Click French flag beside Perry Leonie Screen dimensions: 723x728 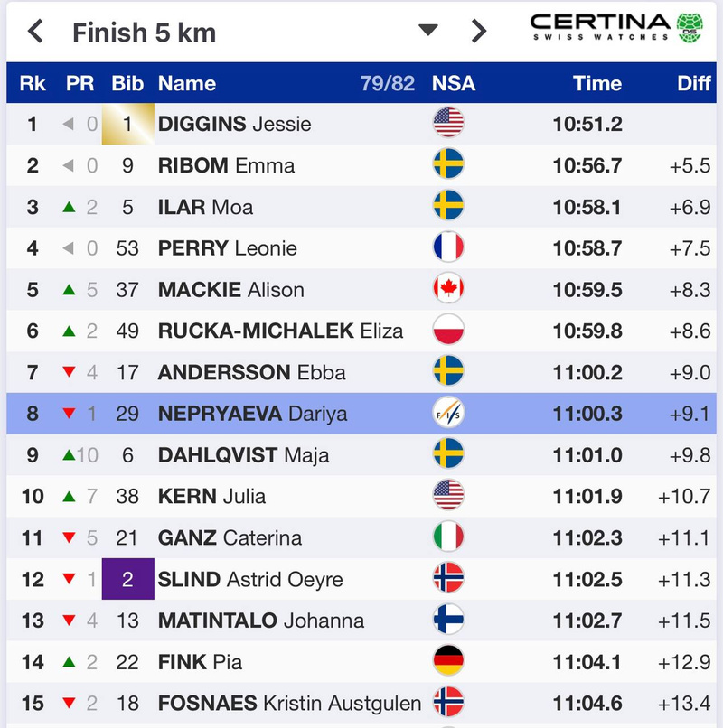[x=448, y=248]
